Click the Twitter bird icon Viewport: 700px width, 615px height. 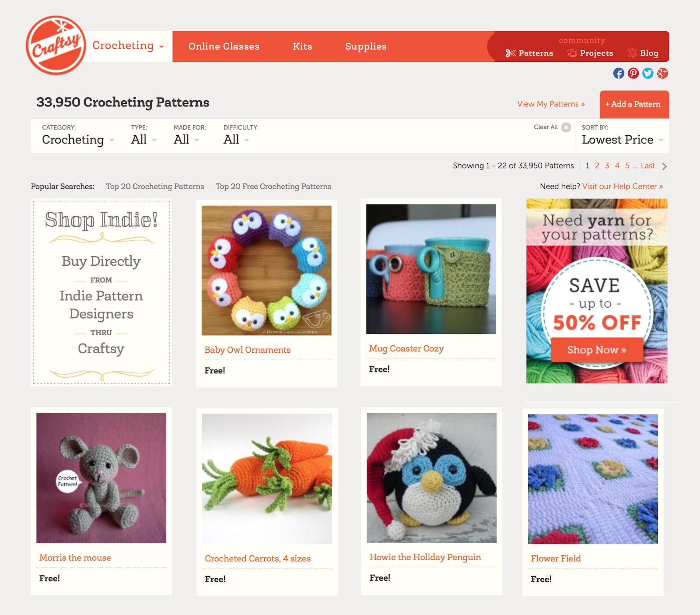648,73
